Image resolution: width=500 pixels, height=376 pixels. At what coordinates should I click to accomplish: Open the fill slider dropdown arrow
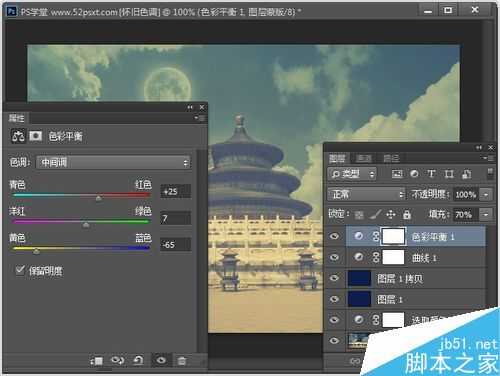486,214
